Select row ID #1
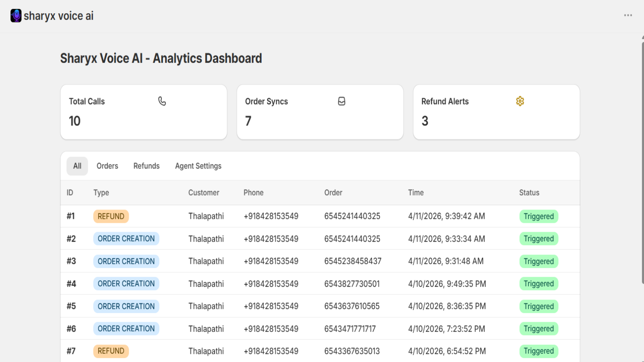 point(71,216)
